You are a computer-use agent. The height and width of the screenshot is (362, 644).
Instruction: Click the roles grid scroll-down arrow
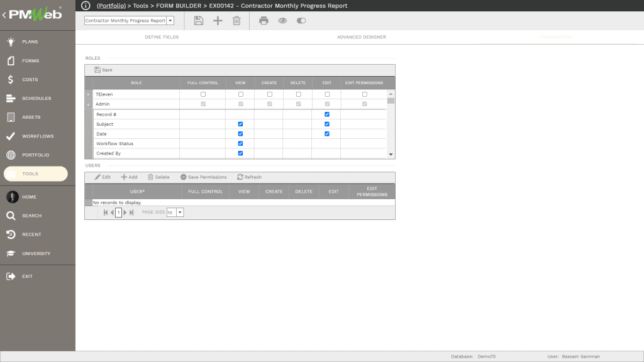391,155
